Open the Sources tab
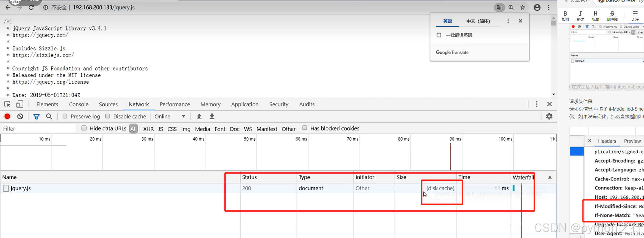 [x=108, y=104]
